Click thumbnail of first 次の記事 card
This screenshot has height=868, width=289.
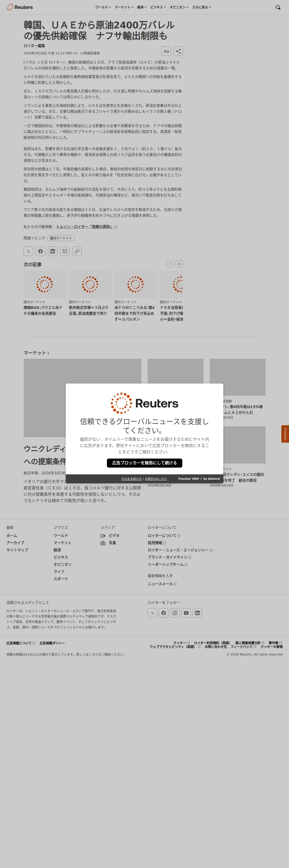click(x=45, y=284)
